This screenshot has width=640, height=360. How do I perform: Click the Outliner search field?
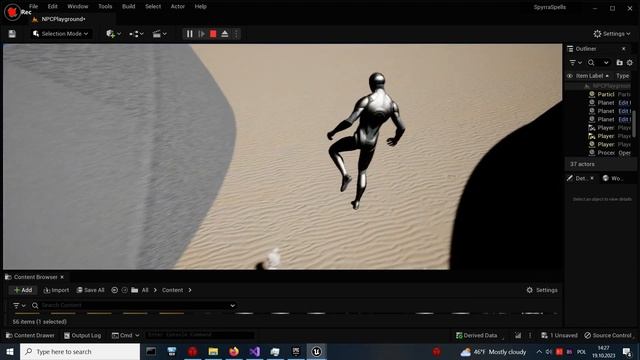tap(598, 62)
